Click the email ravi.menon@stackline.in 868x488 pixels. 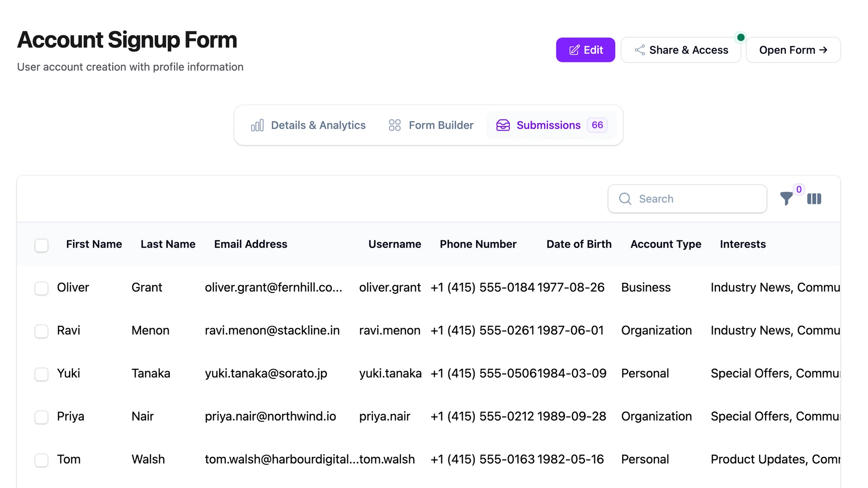pos(272,330)
